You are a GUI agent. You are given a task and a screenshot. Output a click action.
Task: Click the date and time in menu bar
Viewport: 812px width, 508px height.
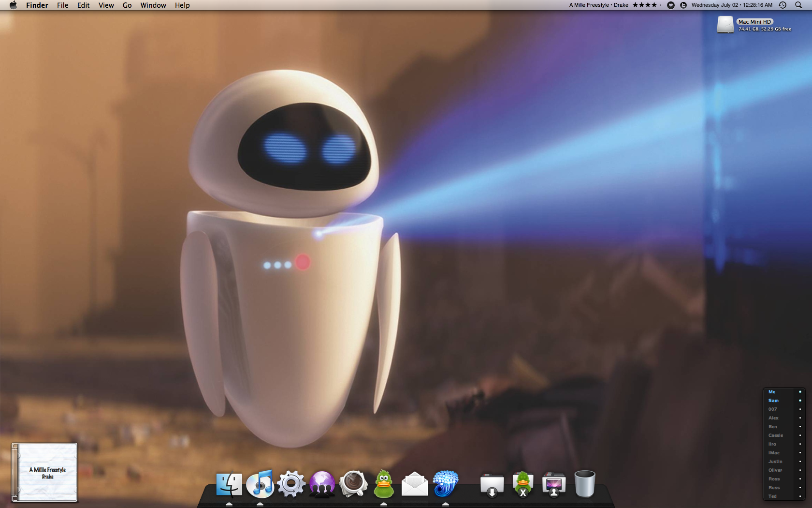click(732, 5)
